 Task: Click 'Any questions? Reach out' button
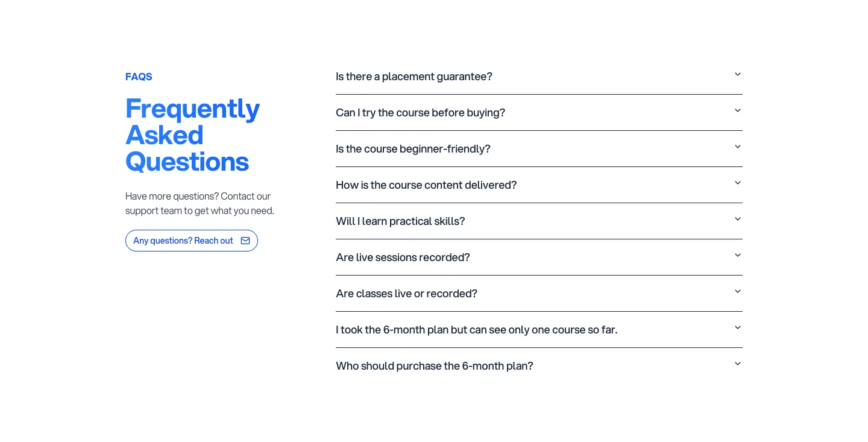click(192, 241)
